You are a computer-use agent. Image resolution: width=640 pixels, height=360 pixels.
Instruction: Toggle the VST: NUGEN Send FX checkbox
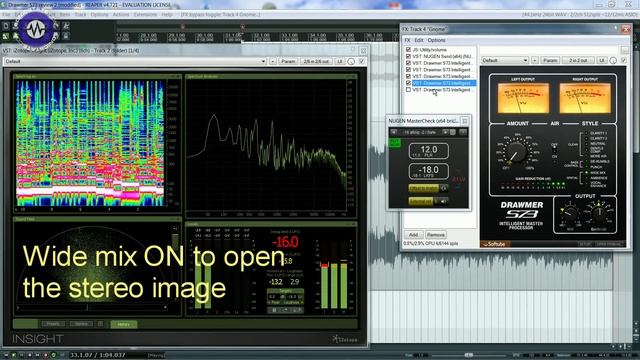408,56
